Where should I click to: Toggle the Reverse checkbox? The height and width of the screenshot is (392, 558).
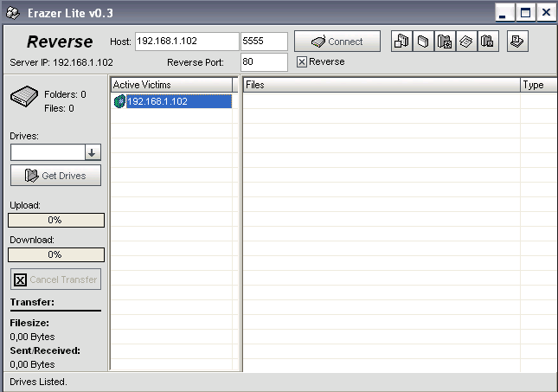coord(301,62)
